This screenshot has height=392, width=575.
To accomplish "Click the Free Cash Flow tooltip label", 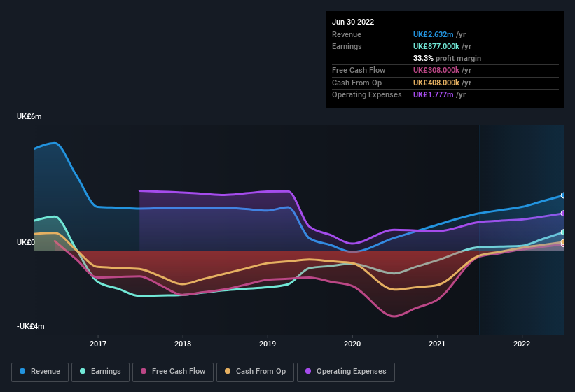I will click(359, 70).
